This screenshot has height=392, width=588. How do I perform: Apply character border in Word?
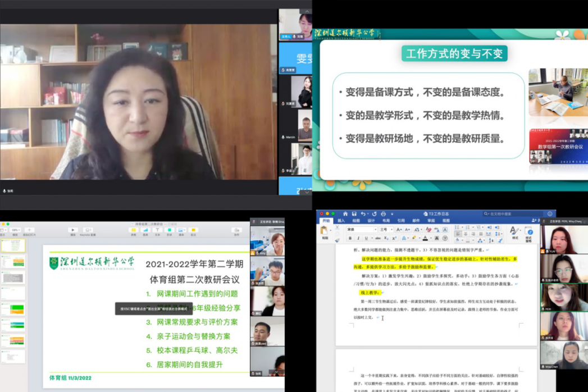(445, 230)
